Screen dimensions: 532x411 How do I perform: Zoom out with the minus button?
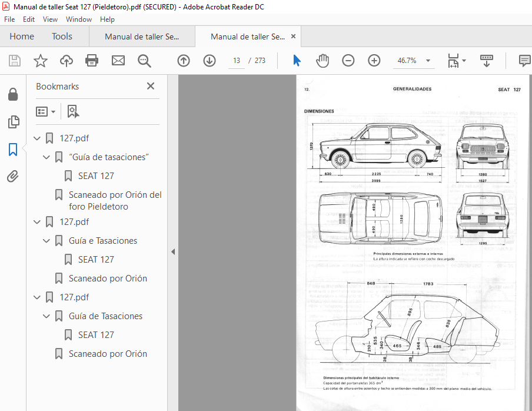(x=348, y=61)
